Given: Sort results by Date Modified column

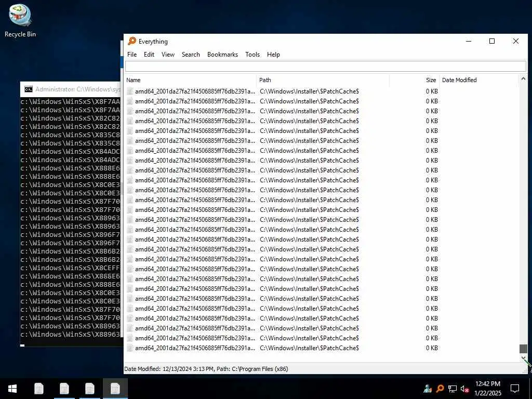Looking at the screenshot, I should 479,80.
